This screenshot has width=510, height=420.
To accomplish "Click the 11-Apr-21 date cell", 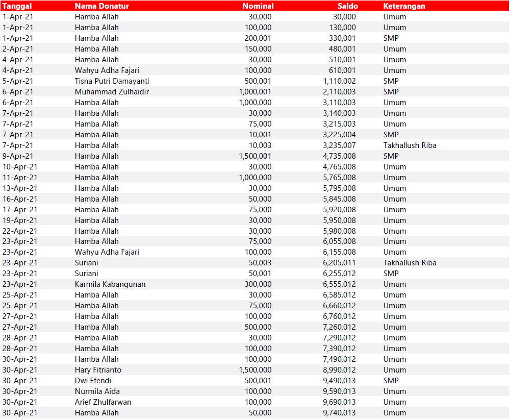I will coord(20,178).
